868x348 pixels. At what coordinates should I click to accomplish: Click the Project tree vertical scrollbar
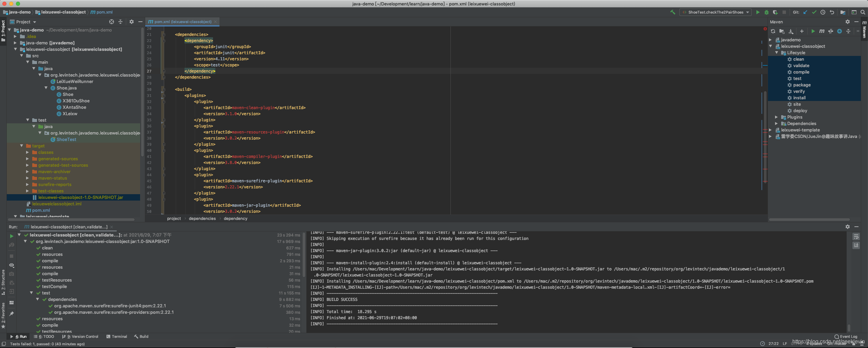pyautogui.click(x=142, y=91)
